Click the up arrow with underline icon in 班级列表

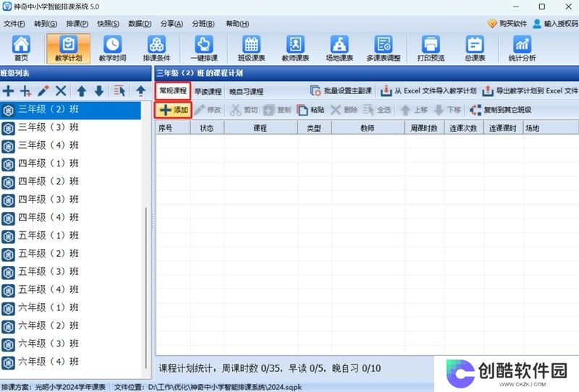click(x=140, y=91)
